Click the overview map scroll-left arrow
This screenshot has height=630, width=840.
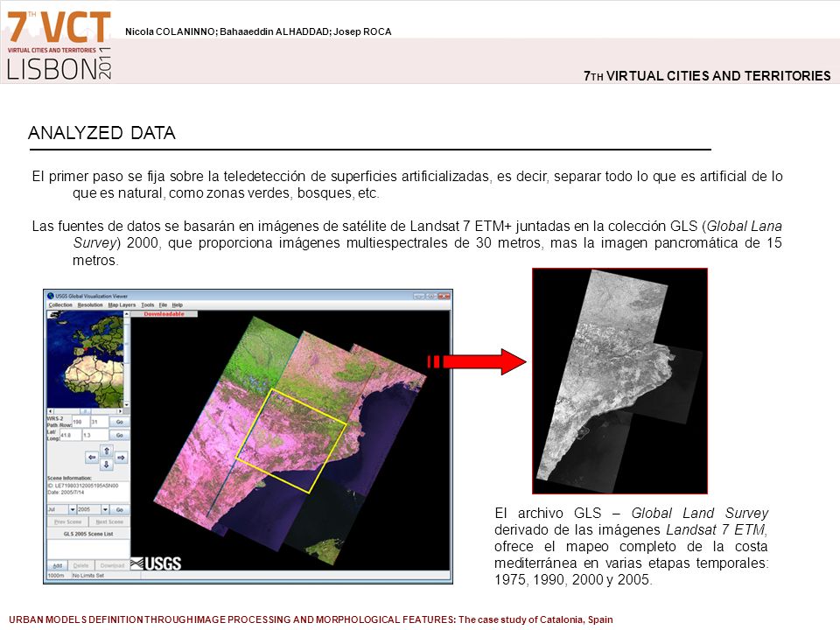pyautogui.click(x=50, y=411)
